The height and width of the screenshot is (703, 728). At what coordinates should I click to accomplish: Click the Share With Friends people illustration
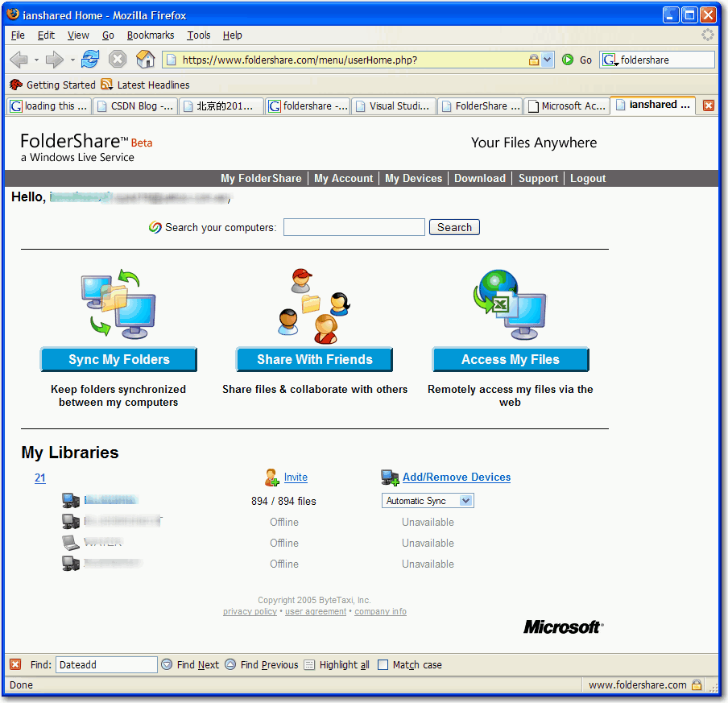point(314,306)
